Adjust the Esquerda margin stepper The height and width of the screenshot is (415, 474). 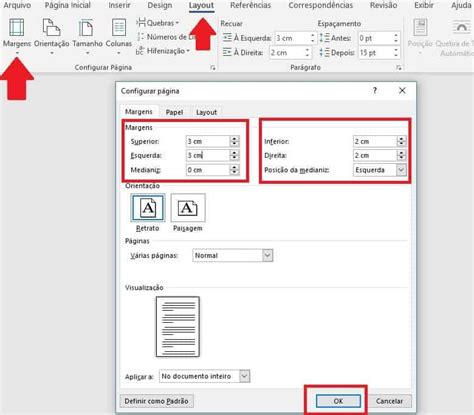click(x=234, y=156)
